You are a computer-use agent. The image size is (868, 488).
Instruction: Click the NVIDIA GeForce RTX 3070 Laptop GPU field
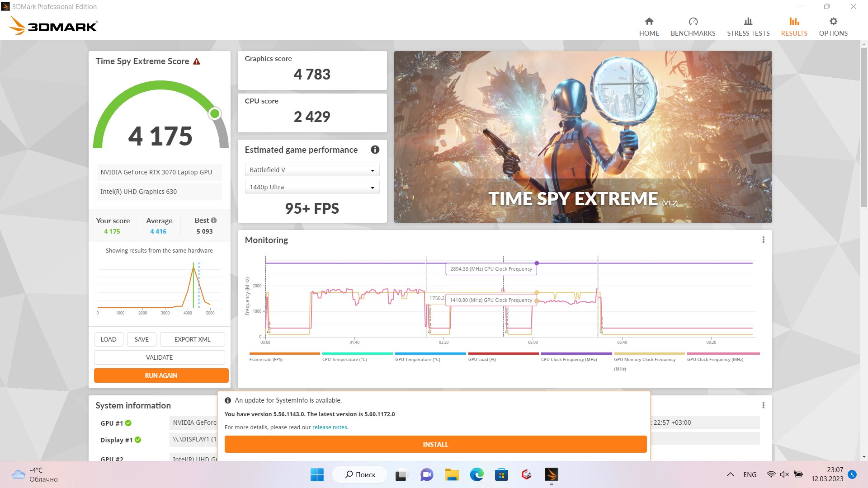(159, 172)
